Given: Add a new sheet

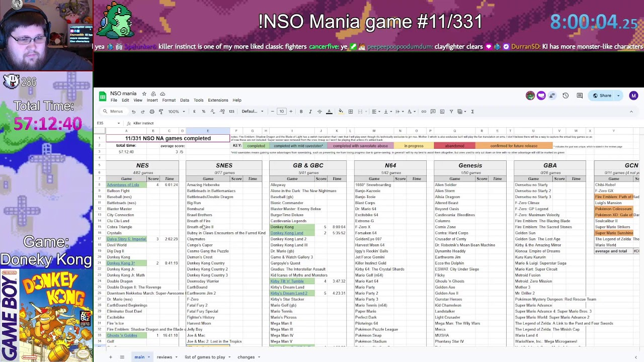Looking at the screenshot, I should coord(110,357).
